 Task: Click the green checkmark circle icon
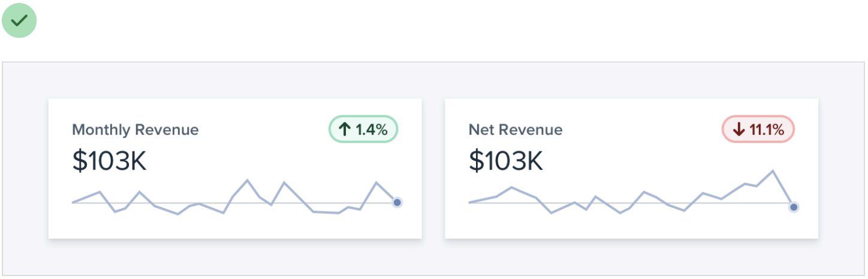[x=19, y=20]
